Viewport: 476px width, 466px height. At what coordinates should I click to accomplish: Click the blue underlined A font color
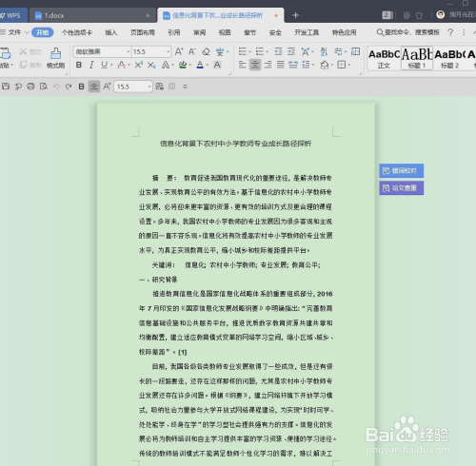tap(200, 65)
